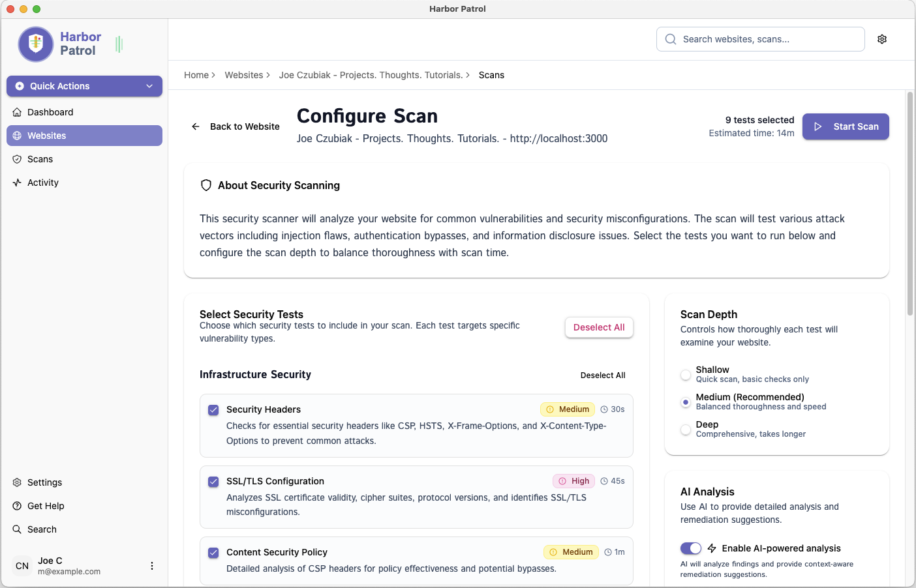Click the Get Help question mark icon

pos(16,506)
